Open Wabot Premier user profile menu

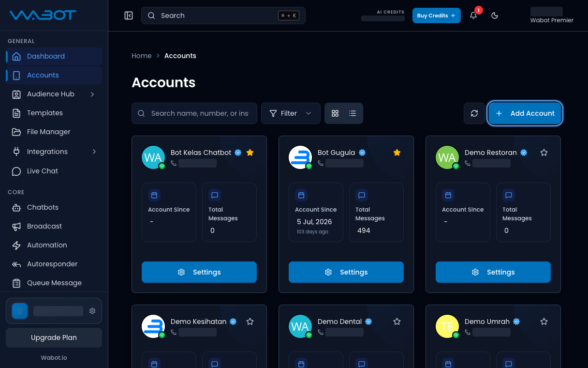coord(552,15)
